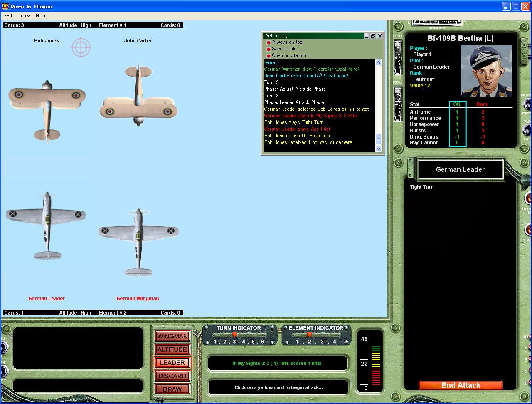
Task: Click the DRAW phase button
Action: 172,389
